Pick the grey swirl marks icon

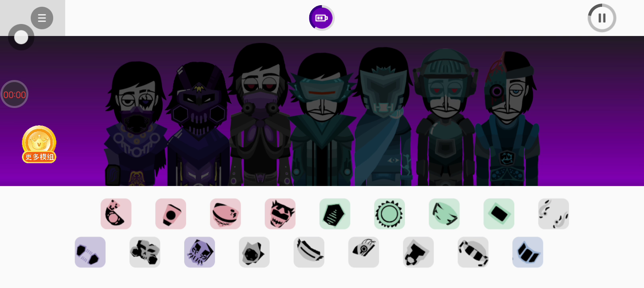554,214
